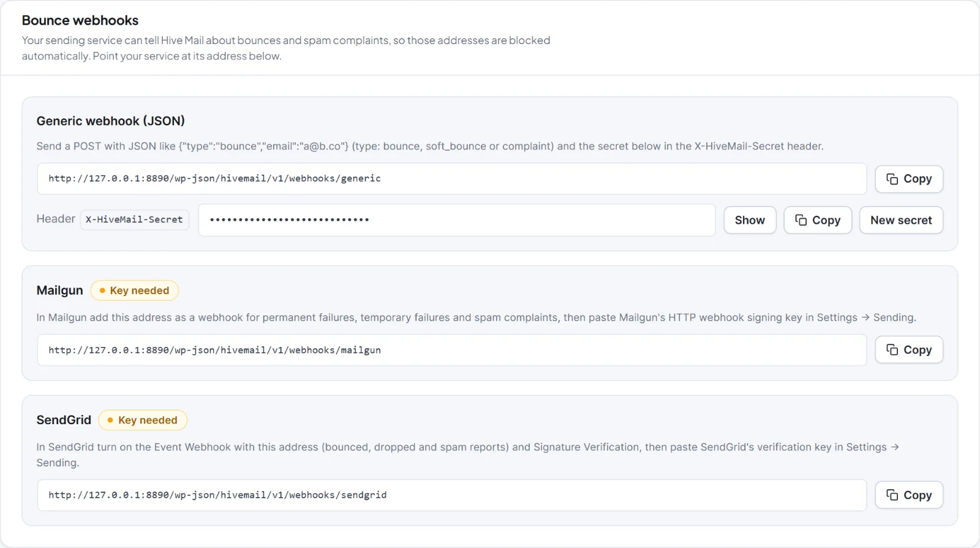Click the 'SendGrid' section title
Viewport: 980px width, 548px height.
[x=64, y=420]
